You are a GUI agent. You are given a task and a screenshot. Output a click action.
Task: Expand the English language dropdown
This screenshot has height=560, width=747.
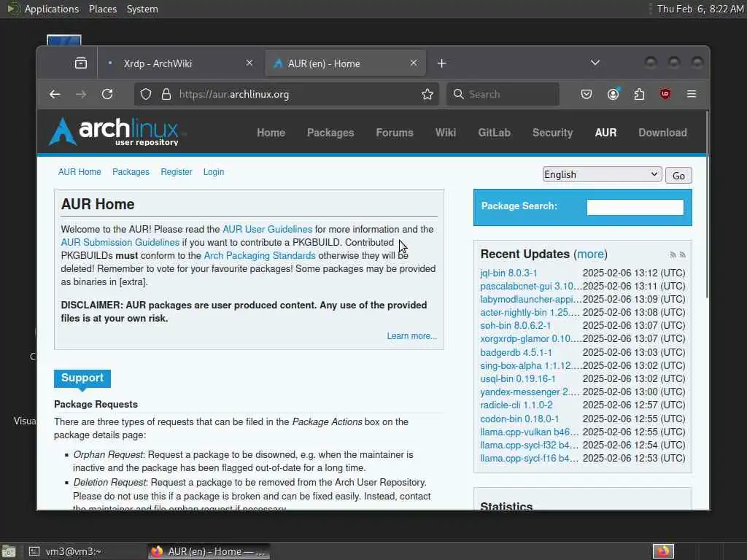pyautogui.click(x=602, y=174)
